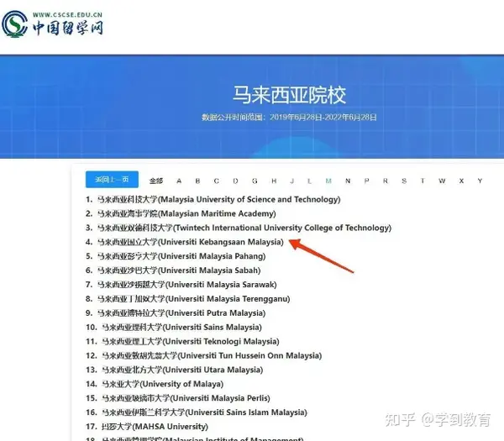The image size is (504, 441).
Task: Click the 数据公开时间范围 date line
Action: click(x=289, y=117)
